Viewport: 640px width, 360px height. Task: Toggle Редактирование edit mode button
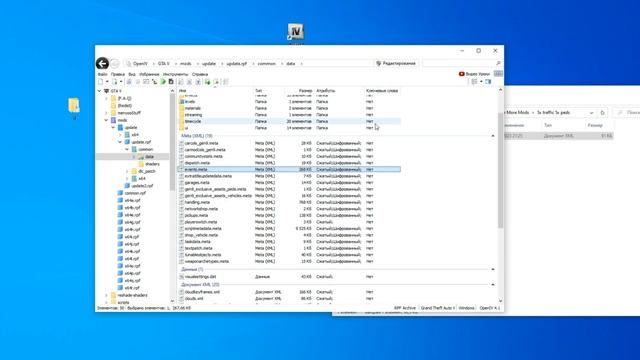(x=396, y=63)
